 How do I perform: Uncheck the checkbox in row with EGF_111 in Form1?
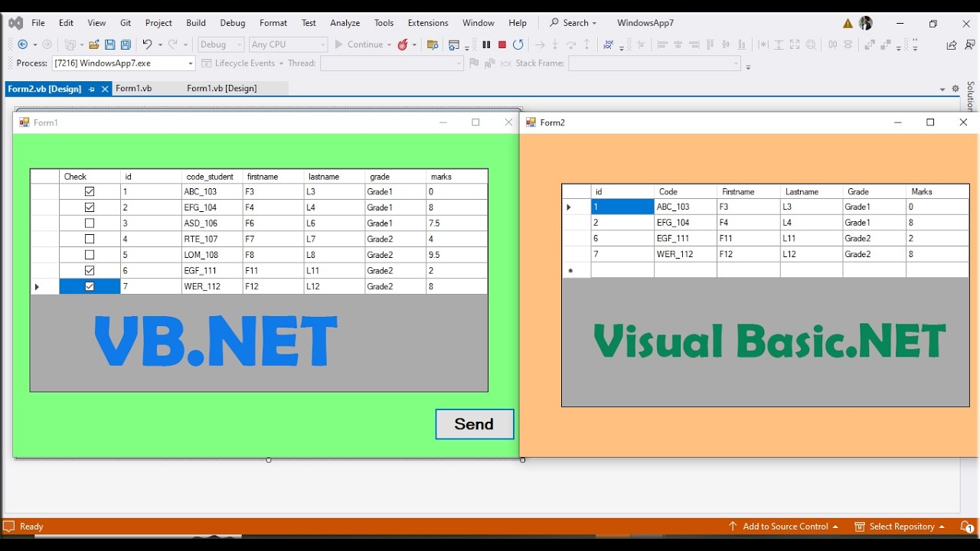click(x=90, y=270)
